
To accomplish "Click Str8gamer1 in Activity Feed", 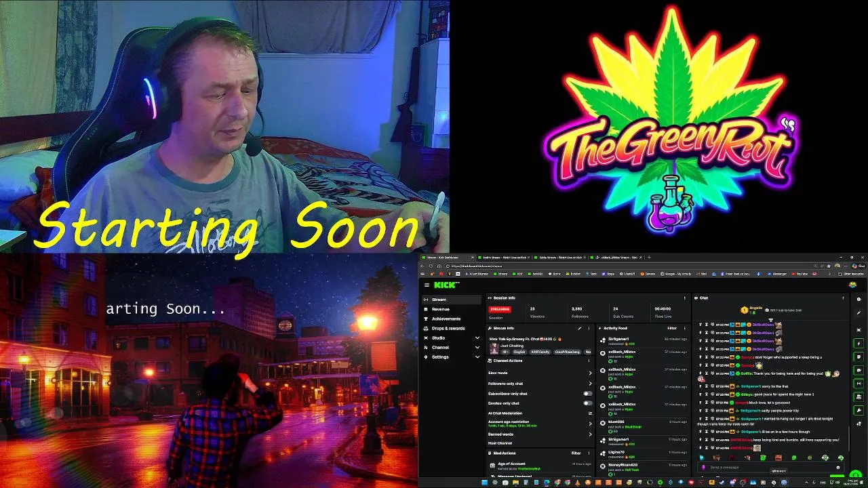I will 618,339.
